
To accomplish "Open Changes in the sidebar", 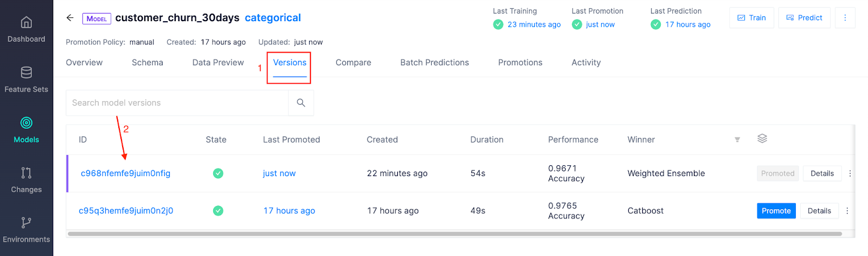I will tap(26, 180).
